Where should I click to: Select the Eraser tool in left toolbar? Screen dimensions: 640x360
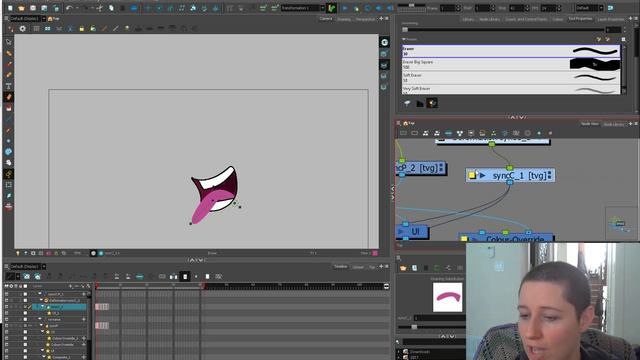click(x=9, y=97)
